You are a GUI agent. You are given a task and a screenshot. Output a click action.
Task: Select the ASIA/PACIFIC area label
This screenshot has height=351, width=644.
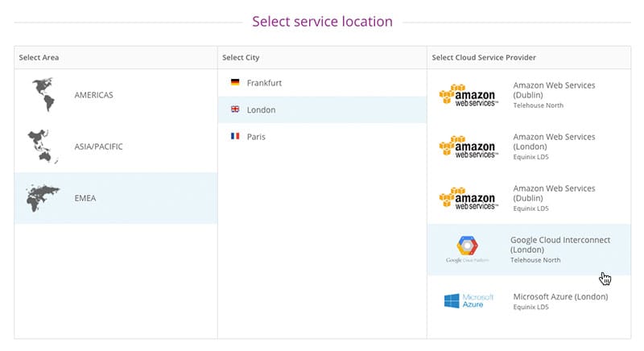(98, 147)
